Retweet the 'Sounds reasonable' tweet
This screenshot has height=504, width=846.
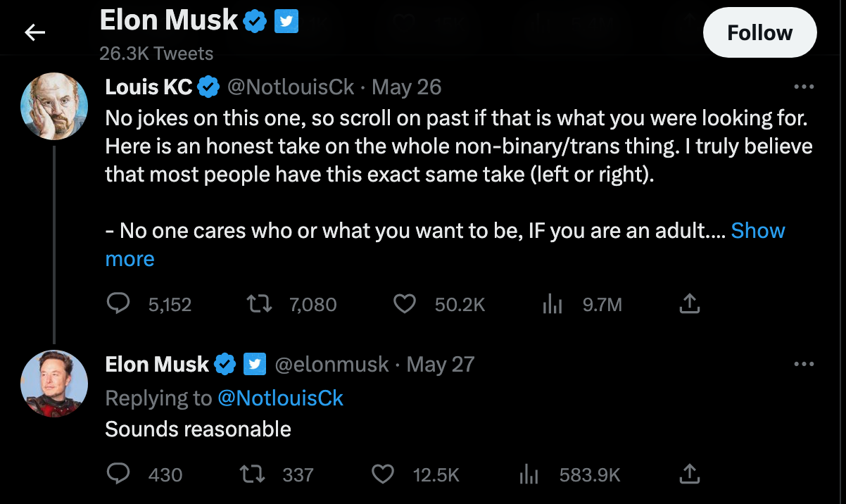(252, 474)
